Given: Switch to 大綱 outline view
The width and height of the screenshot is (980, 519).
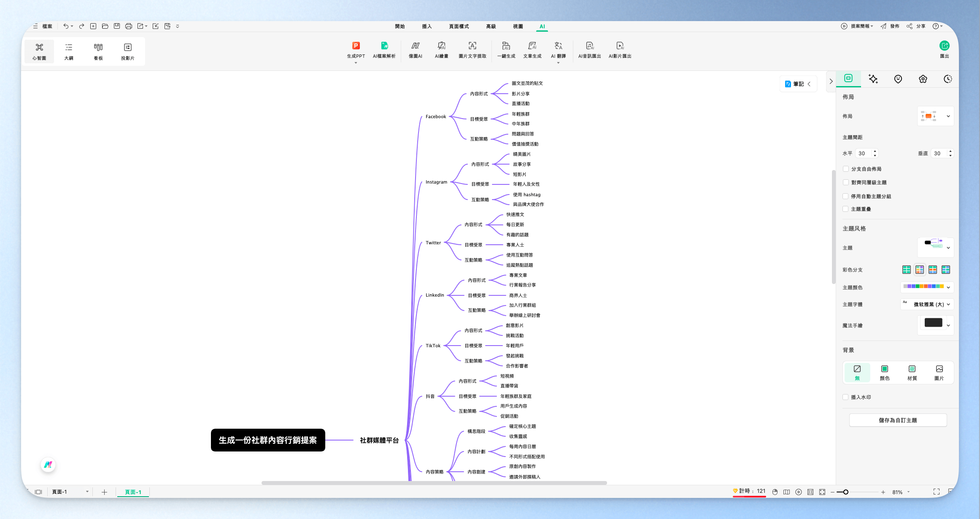Looking at the screenshot, I should click(x=69, y=51).
